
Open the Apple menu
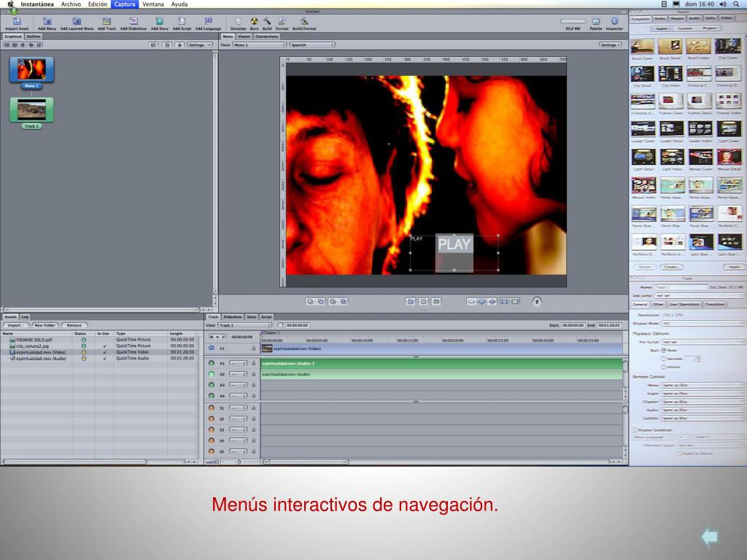(10, 4)
